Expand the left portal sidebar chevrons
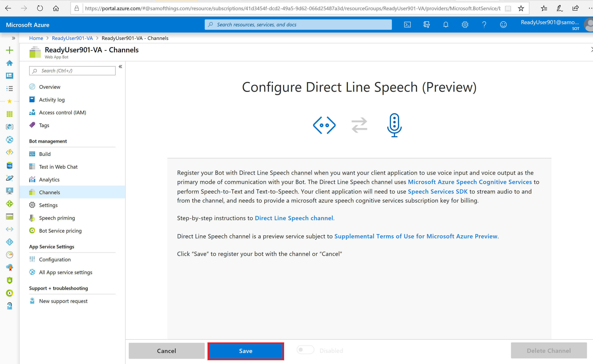The height and width of the screenshot is (364, 593). pyautogui.click(x=13, y=38)
